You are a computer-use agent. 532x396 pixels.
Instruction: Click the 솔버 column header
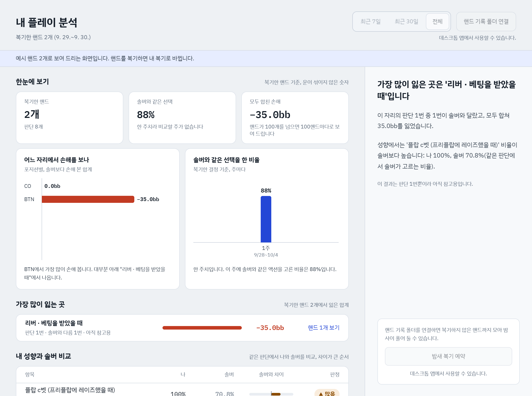pyautogui.click(x=229, y=374)
